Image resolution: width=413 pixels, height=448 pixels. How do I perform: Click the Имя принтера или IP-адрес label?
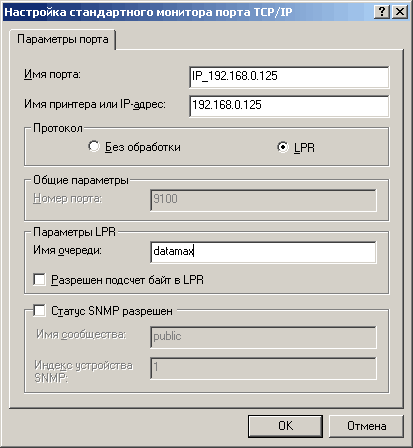point(95,104)
